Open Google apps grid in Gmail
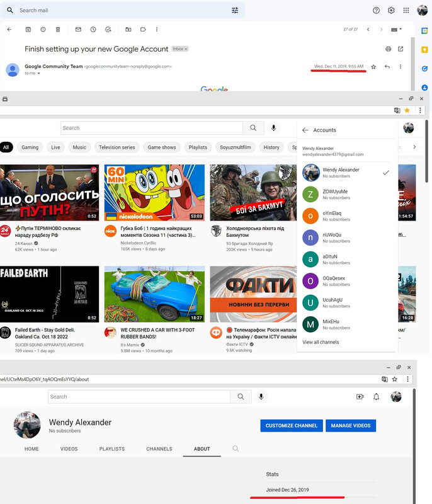The height and width of the screenshot is (504, 432). click(x=406, y=10)
